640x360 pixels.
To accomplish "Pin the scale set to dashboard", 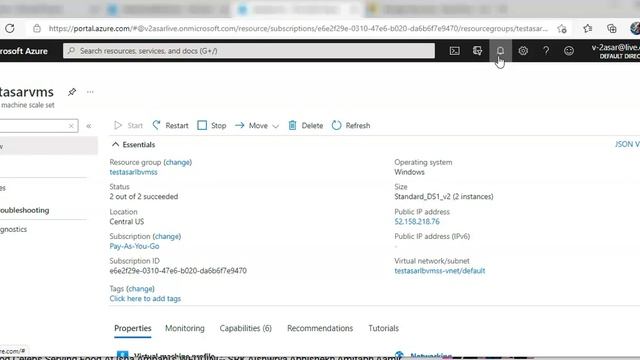I will pos(72,92).
